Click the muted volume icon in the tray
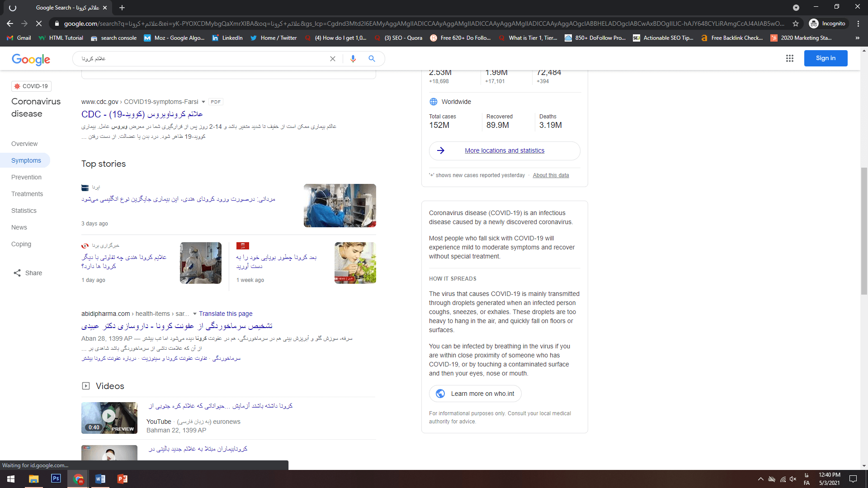 [x=793, y=479]
